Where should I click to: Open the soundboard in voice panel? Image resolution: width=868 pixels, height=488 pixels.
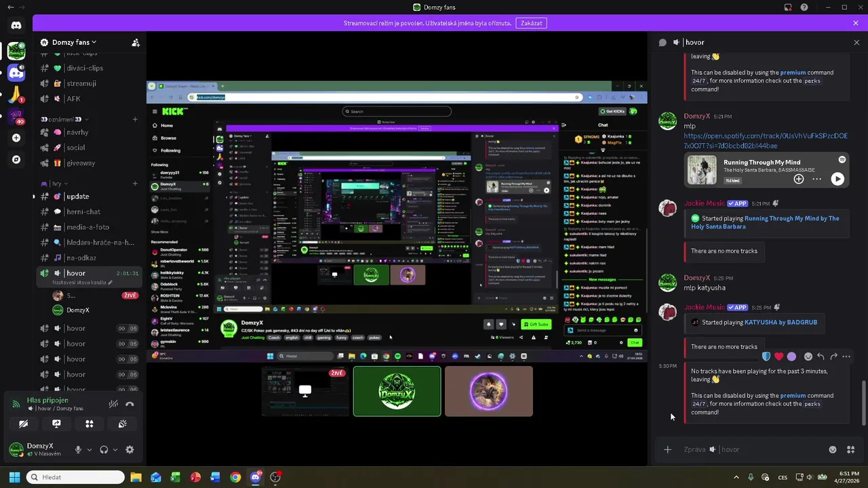(x=122, y=424)
